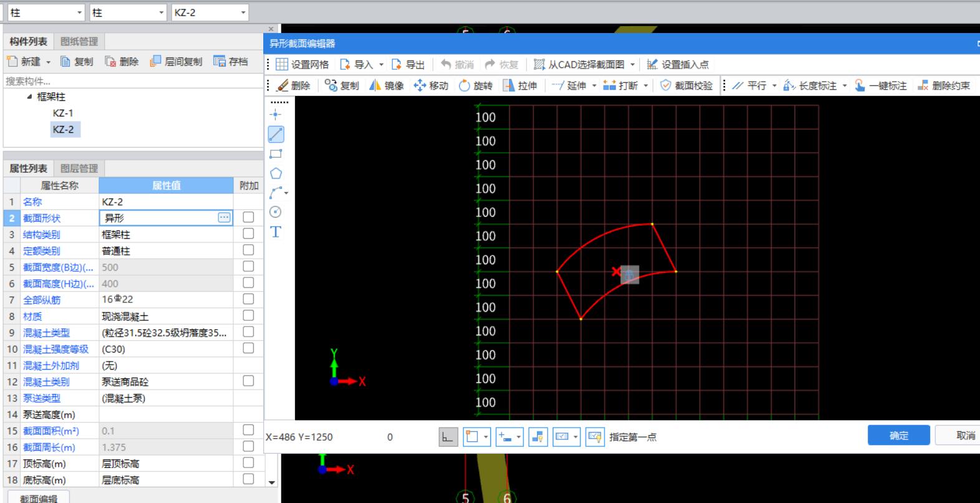Click the lightbulb snap icon after coordinate-input button

(x=538, y=437)
